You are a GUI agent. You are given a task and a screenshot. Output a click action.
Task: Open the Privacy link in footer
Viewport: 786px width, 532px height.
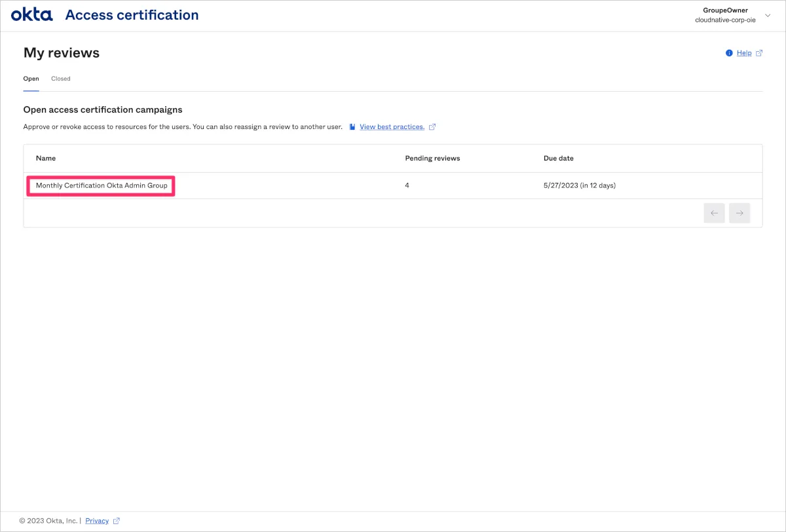(x=97, y=521)
